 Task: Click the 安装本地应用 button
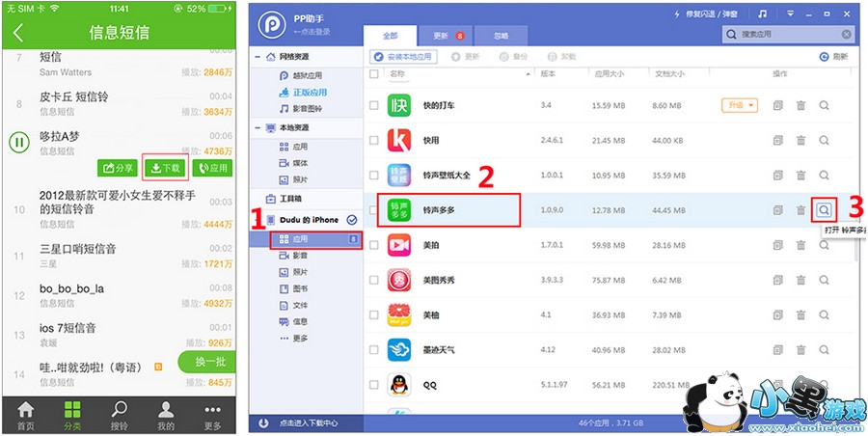click(x=403, y=57)
